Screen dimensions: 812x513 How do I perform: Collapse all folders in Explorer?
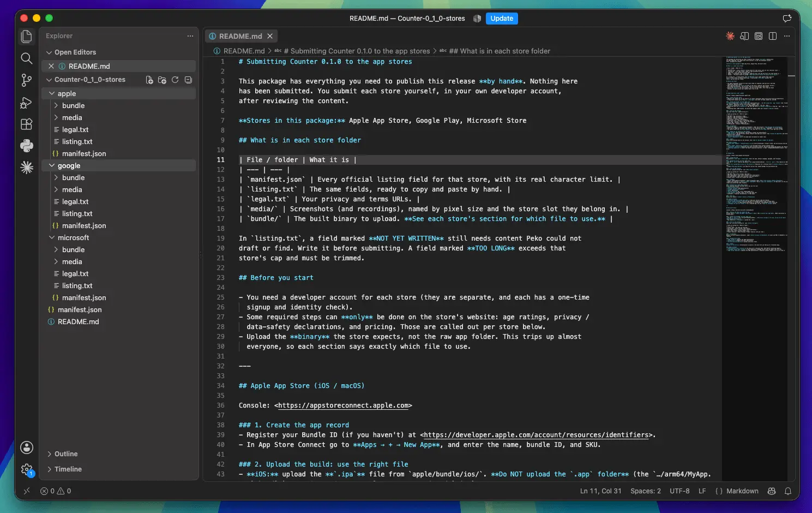tap(188, 80)
